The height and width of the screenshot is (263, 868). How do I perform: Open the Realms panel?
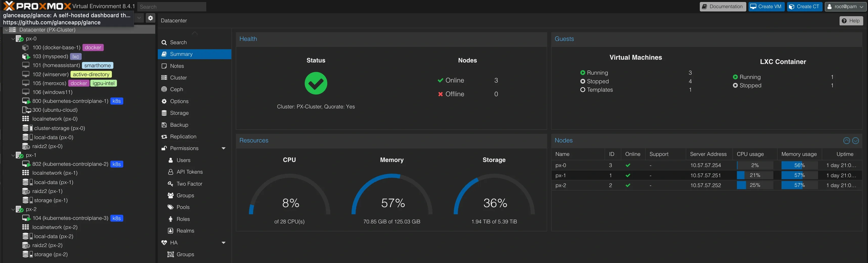[x=185, y=231]
